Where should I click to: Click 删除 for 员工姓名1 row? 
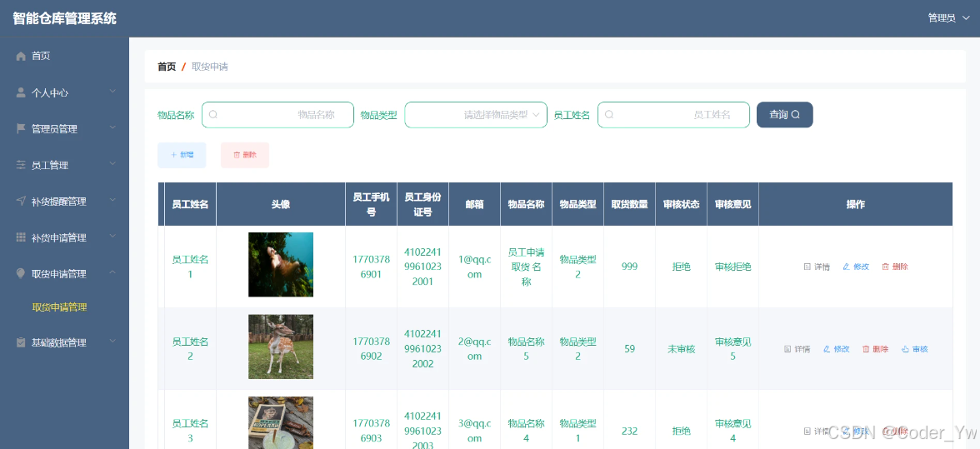coord(894,267)
